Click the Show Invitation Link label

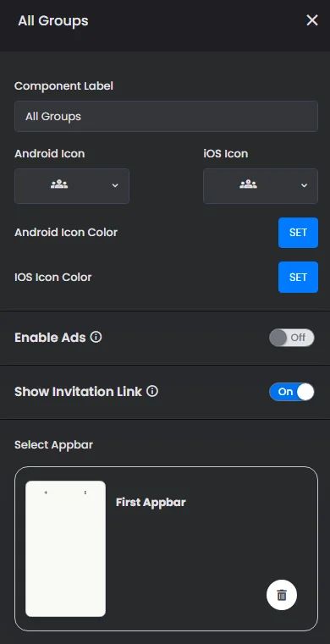pos(78,392)
